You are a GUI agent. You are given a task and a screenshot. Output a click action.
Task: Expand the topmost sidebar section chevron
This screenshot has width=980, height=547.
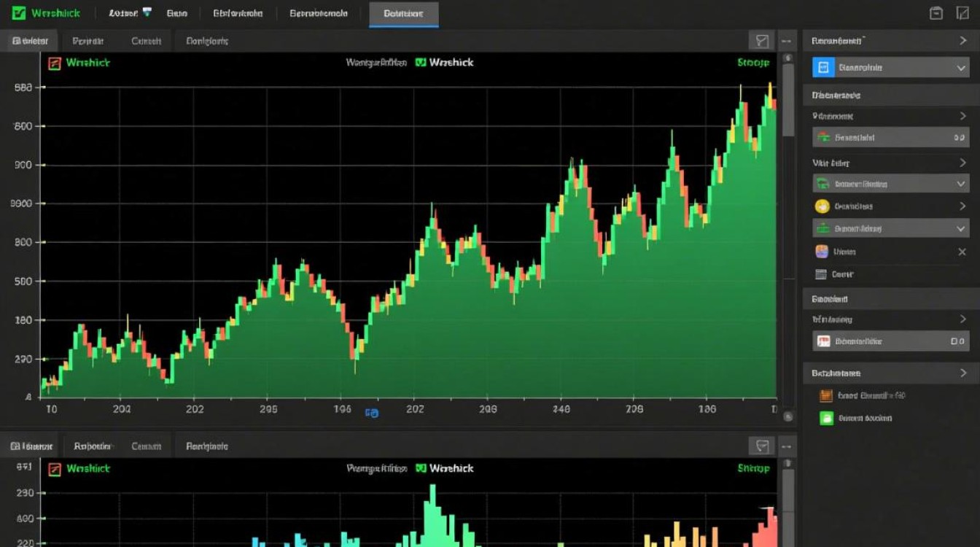[962, 42]
